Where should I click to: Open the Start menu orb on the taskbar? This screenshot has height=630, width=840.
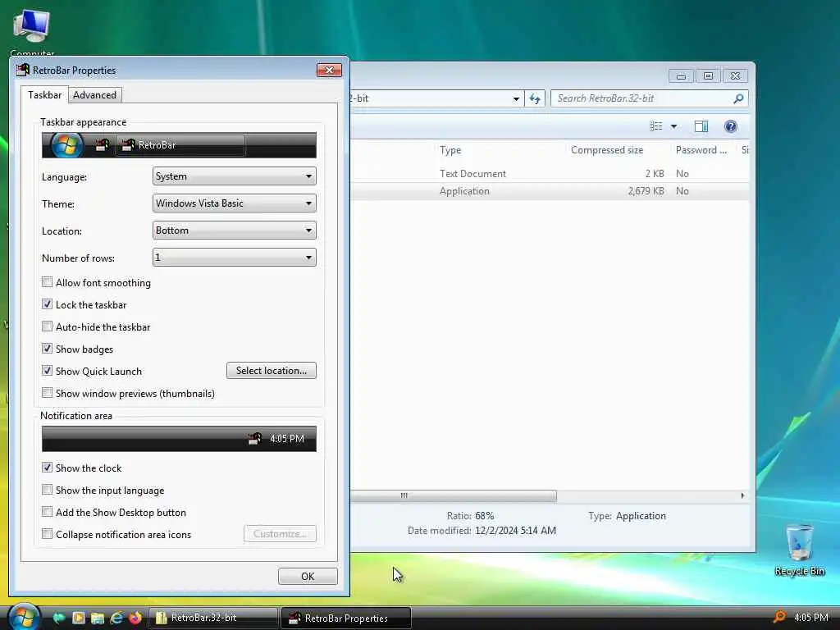point(24,617)
